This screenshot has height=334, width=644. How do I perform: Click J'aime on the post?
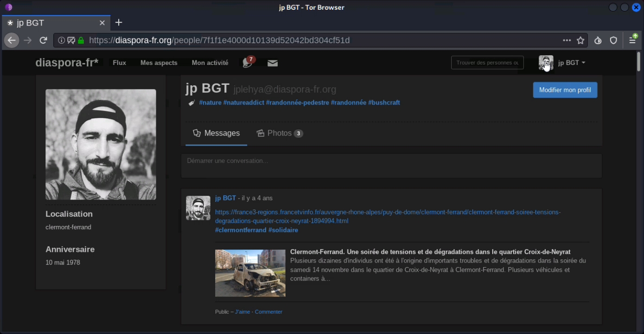click(242, 312)
